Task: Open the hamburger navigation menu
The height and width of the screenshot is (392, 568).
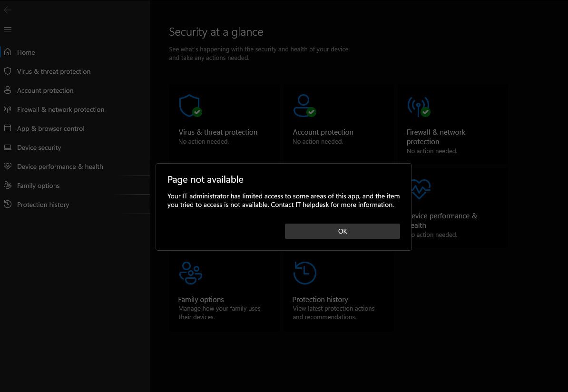Action: tap(8, 29)
